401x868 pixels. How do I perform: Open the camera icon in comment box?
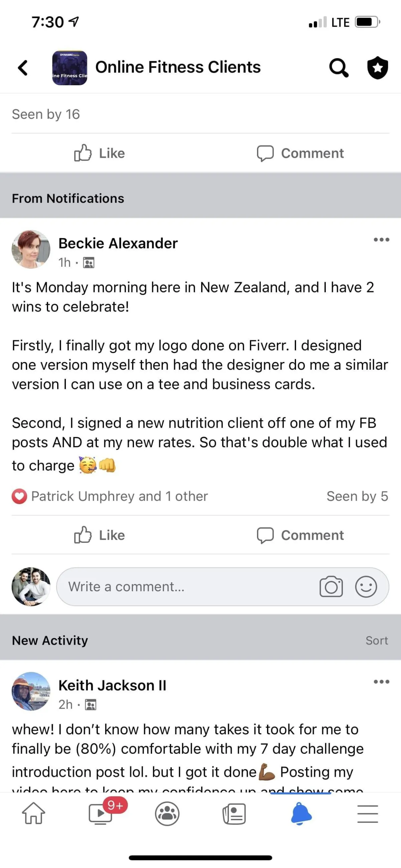click(331, 587)
